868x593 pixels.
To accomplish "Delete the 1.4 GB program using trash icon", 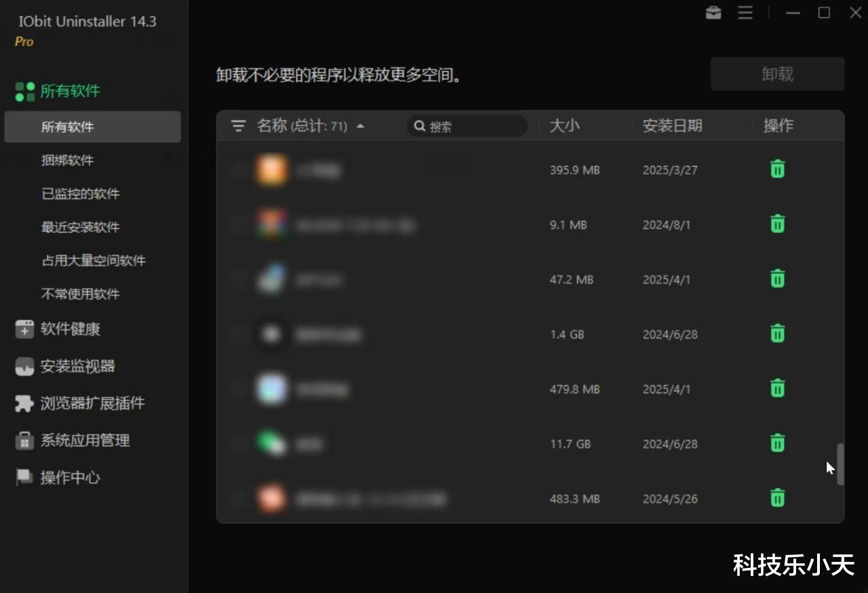I will (777, 333).
